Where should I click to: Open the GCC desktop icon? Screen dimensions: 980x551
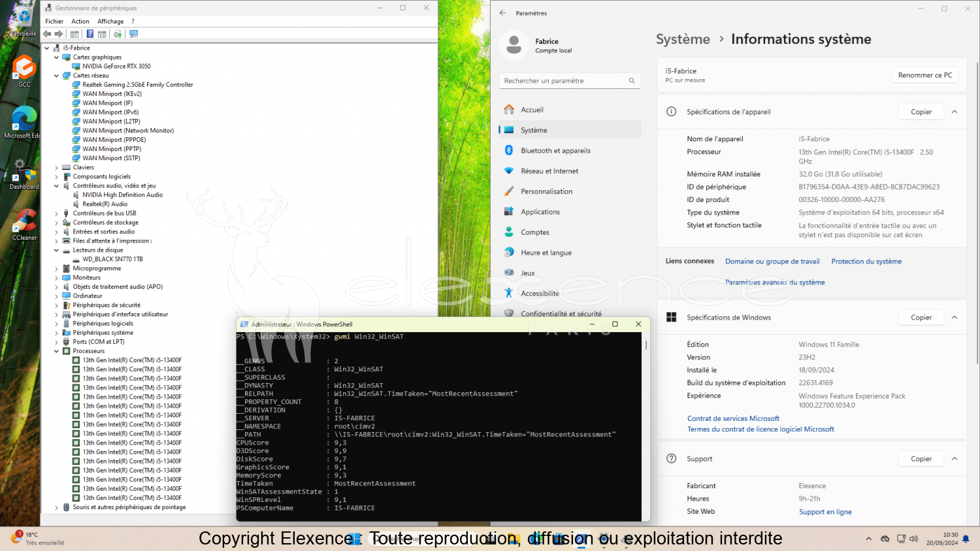[x=24, y=71]
